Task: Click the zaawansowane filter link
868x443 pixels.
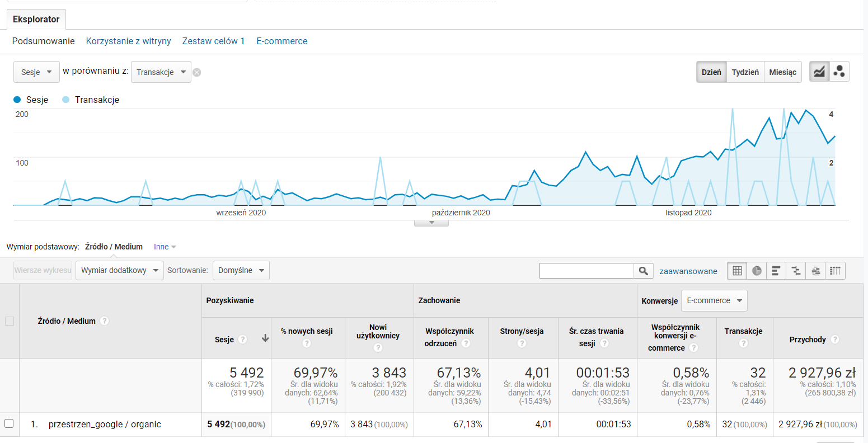Action: coord(688,271)
